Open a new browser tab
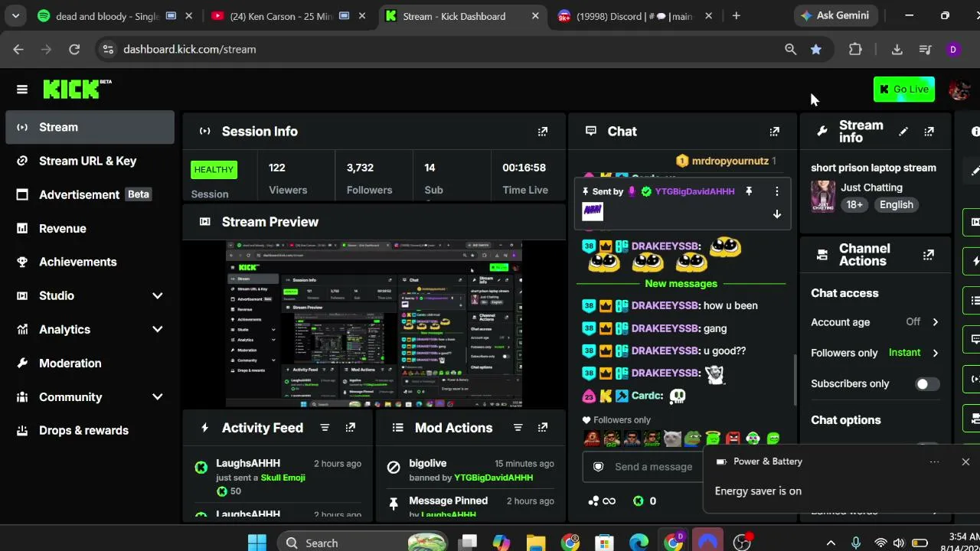The width and height of the screenshot is (980, 551). click(737, 16)
